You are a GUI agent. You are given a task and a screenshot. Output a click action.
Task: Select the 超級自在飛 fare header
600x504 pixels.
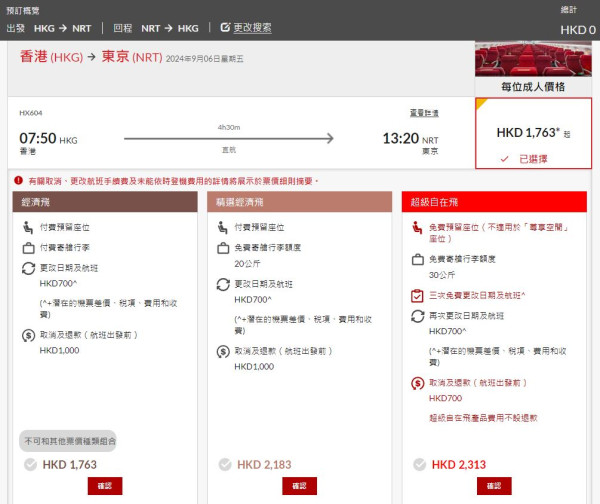(494, 202)
